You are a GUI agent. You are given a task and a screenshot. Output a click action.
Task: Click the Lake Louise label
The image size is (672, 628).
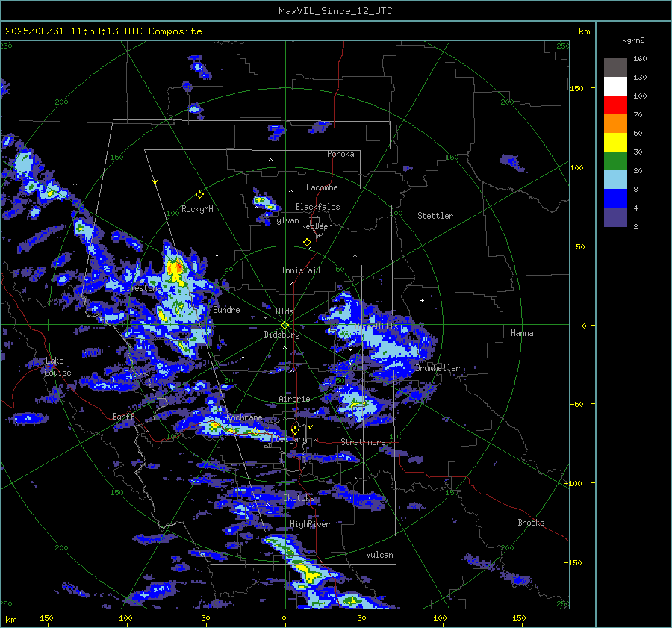pyautogui.click(x=57, y=367)
